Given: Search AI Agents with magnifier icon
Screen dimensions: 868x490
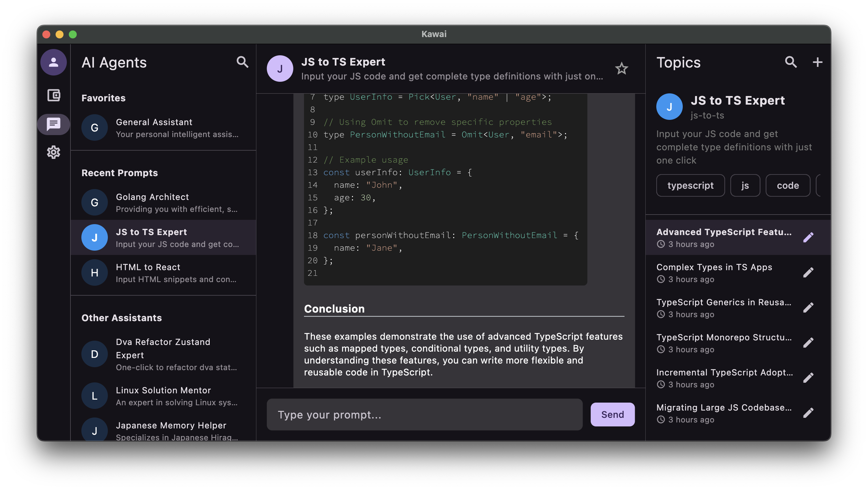Looking at the screenshot, I should coord(242,62).
